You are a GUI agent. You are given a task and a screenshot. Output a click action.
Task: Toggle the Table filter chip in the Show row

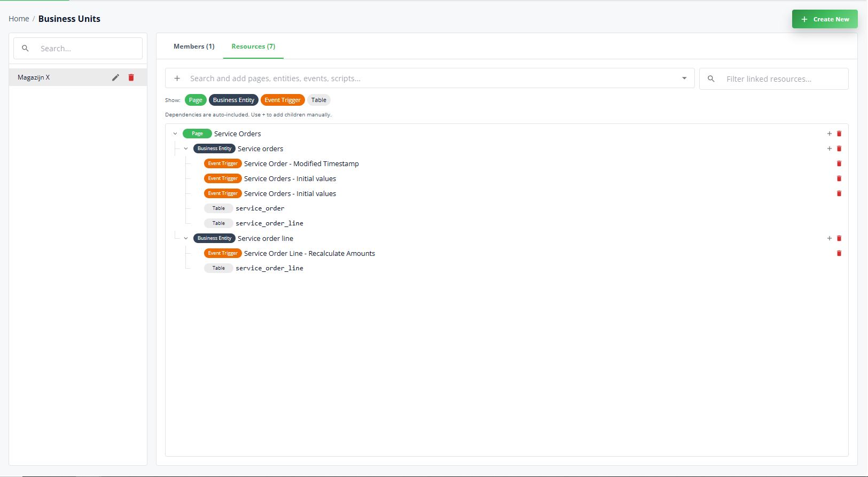(x=319, y=100)
